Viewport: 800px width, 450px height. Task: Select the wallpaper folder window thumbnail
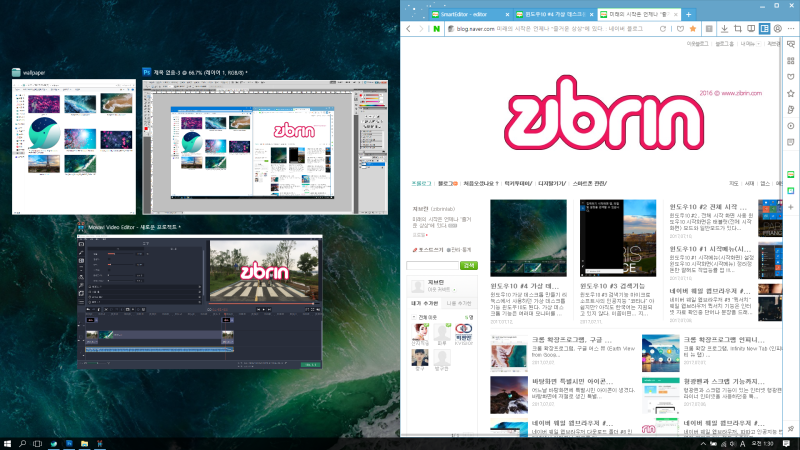(x=74, y=147)
